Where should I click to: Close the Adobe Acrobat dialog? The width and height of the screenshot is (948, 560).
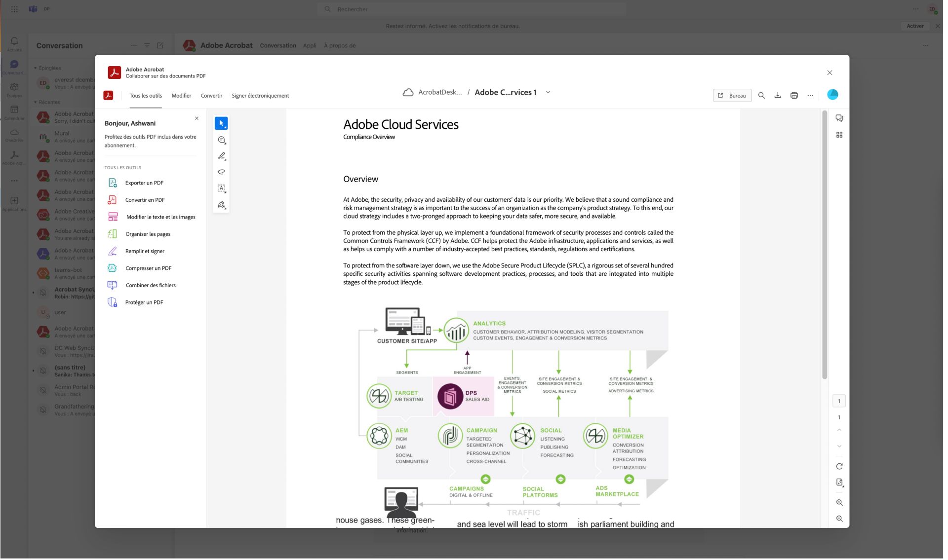pos(829,73)
